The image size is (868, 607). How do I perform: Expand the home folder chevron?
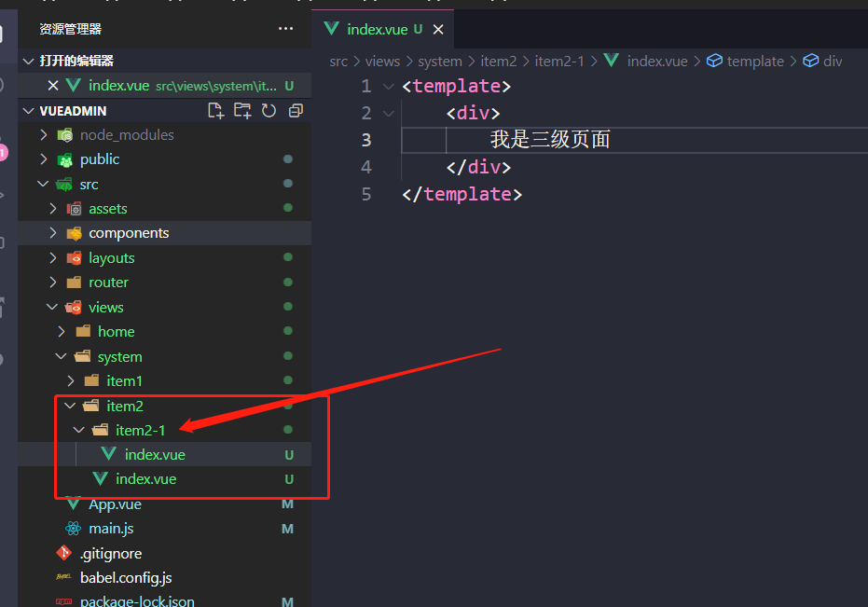[x=62, y=331]
